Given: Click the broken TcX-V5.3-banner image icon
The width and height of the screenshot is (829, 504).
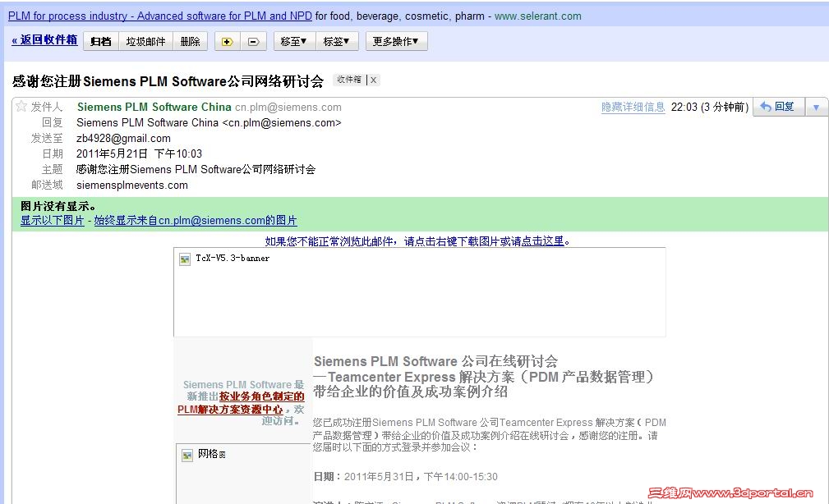Looking at the screenshot, I should click(x=185, y=259).
